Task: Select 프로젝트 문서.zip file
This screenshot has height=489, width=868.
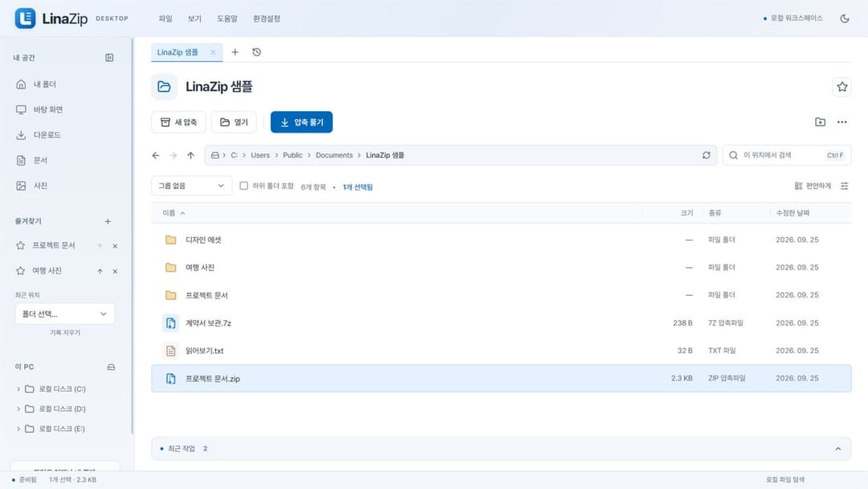Action: pyautogui.click(x=501, y=379)
